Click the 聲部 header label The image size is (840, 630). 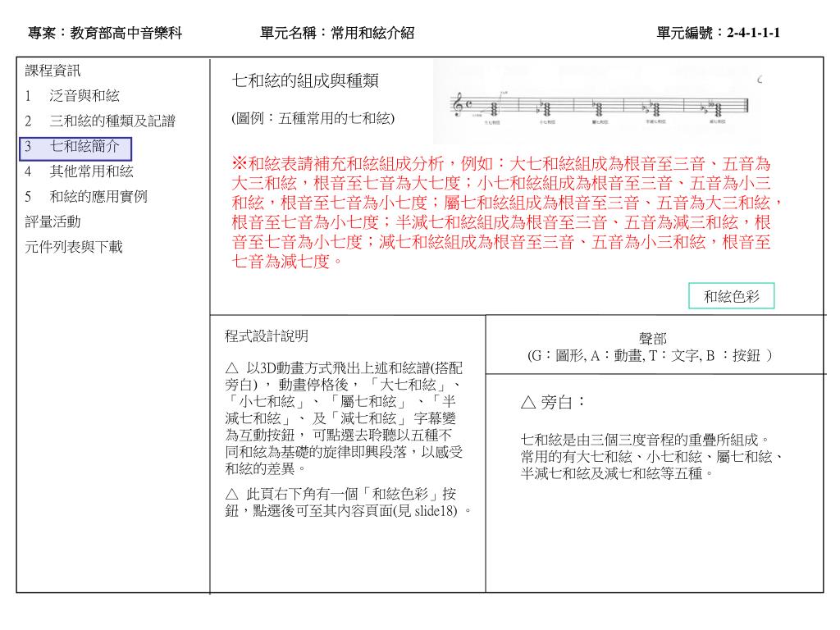pyautogui.click(x=652, y=339)
